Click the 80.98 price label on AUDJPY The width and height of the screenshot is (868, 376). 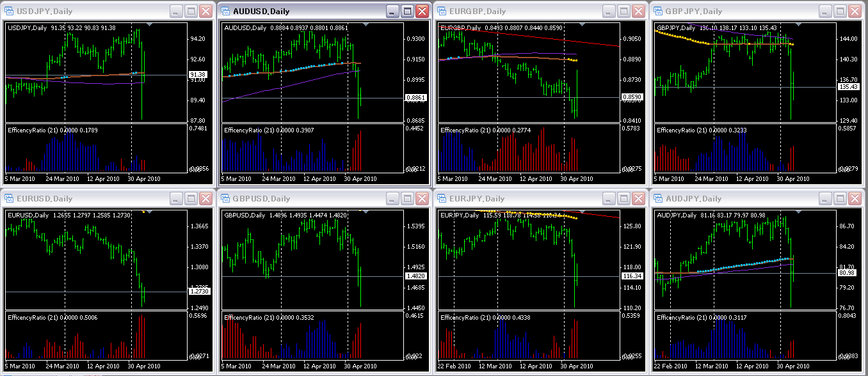coord(849,273)
